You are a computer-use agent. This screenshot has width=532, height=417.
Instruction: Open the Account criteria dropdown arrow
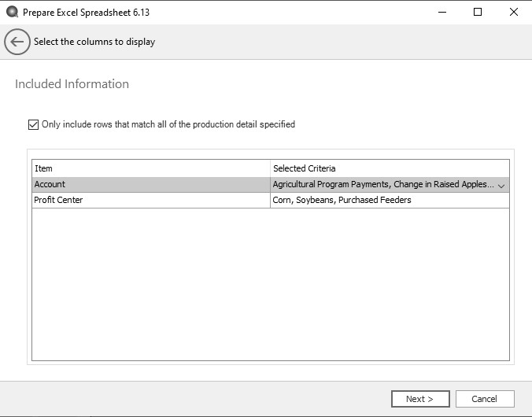(501, 186)
